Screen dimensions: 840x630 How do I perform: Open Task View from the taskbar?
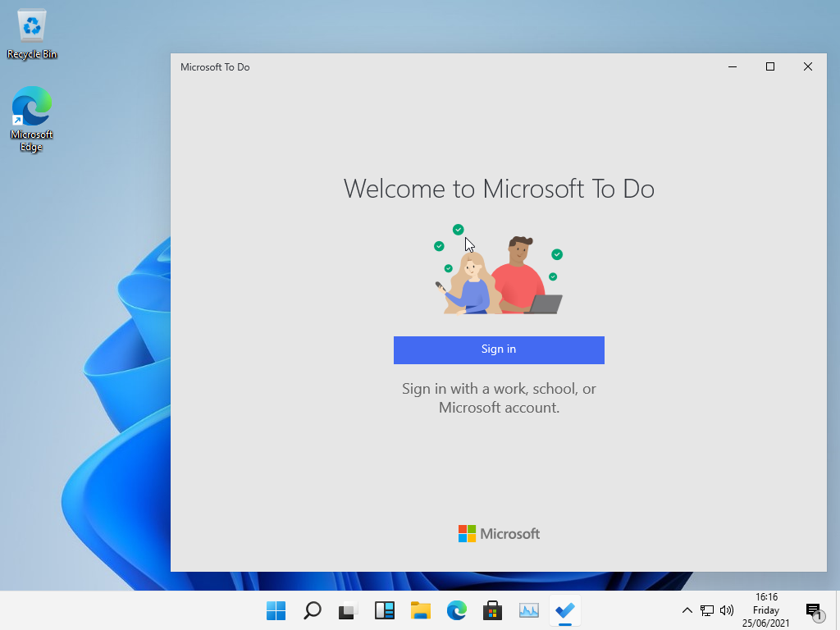click(349, 610)
